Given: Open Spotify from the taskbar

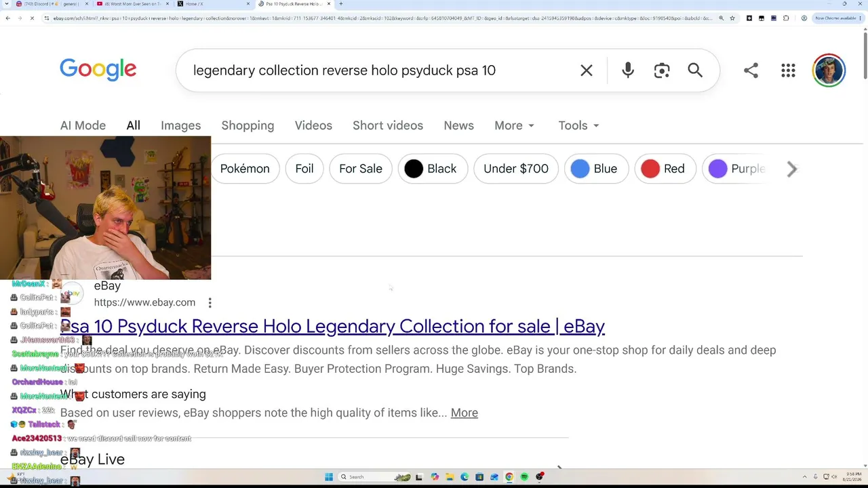Looking at the screenshot, I should (524, 477).
